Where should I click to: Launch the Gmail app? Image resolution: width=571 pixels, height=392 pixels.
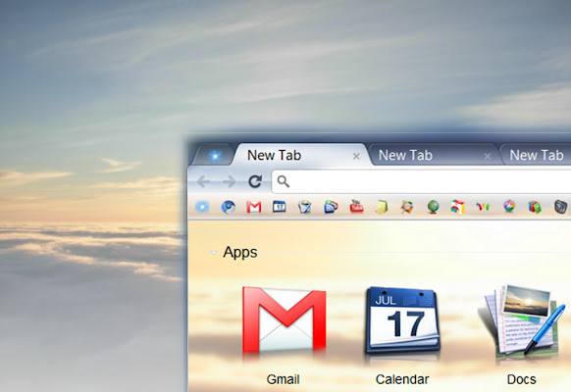285,320
